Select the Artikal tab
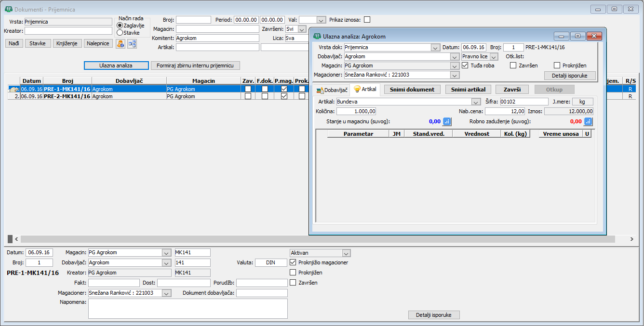This screenshot has height=326, width=644. [x=365, y=90]
